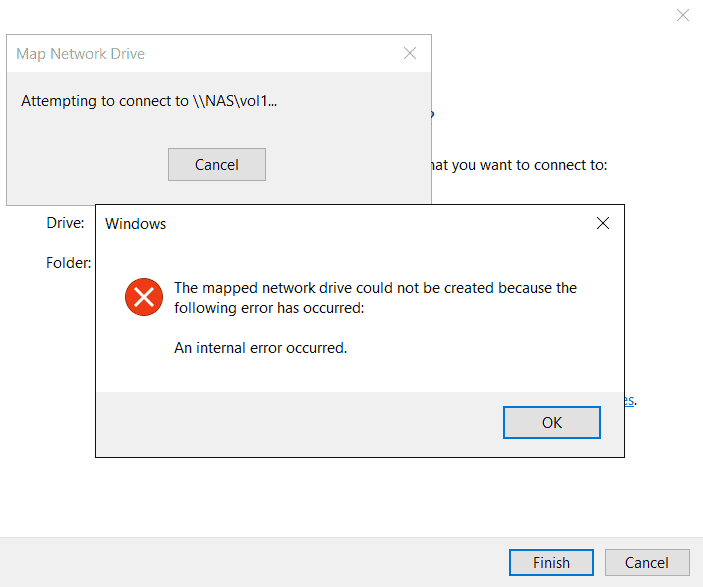Click the 'you want to connect to:' text
Viewport: 703px width, 587px height.
[x=519, y=164]
